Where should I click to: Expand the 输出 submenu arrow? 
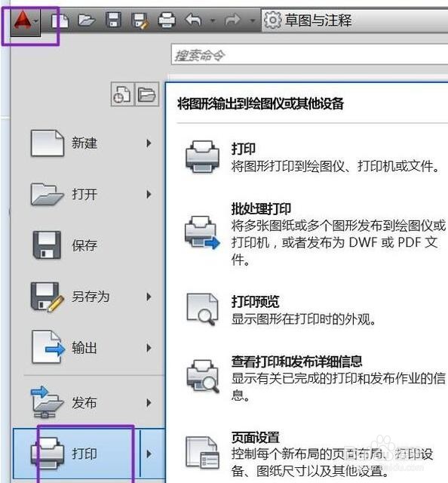pos(149,348)
